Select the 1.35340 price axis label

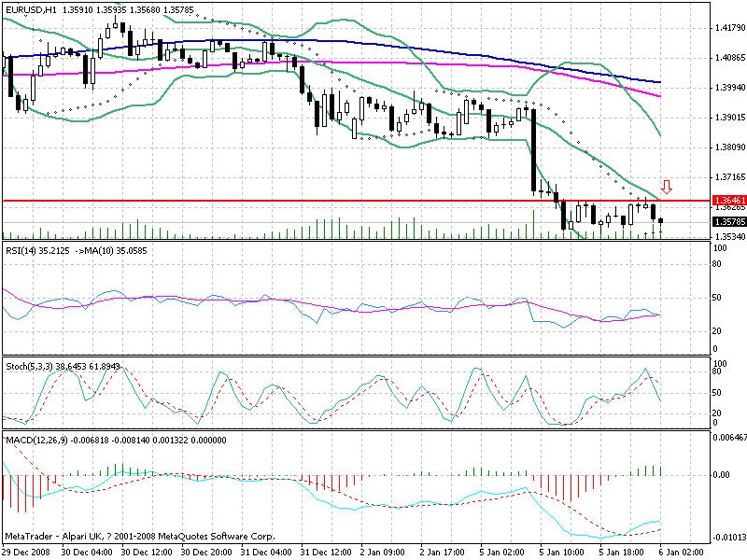730,237
